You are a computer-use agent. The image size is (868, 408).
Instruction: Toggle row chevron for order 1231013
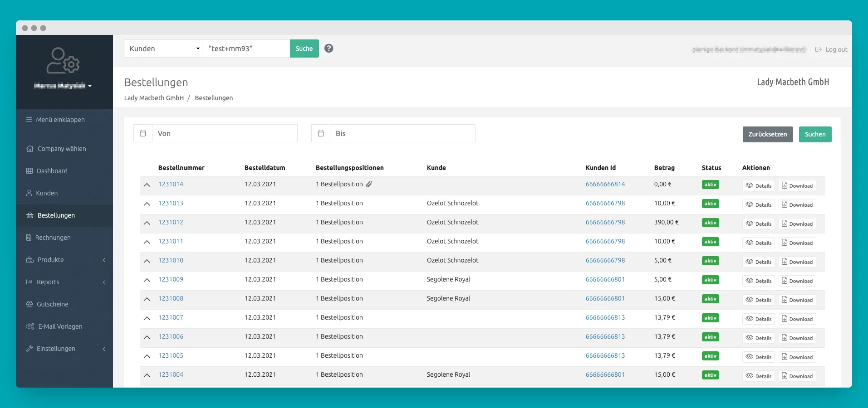tap(147, 204)
